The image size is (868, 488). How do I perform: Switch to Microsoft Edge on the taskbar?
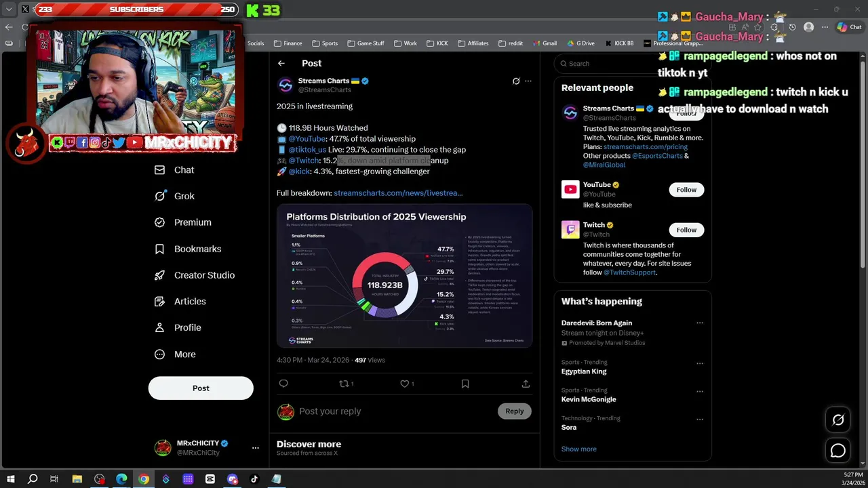[x=121, y=479]
